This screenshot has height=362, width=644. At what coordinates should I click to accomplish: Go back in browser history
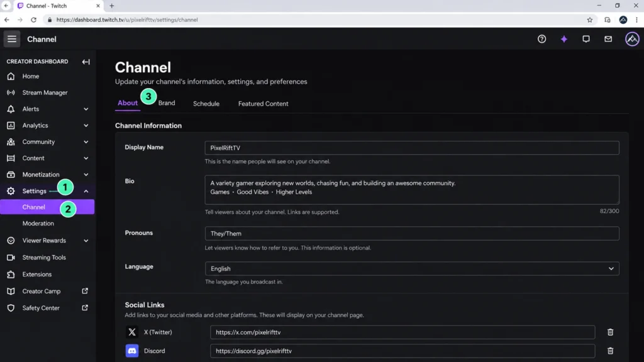click(6, 19)
